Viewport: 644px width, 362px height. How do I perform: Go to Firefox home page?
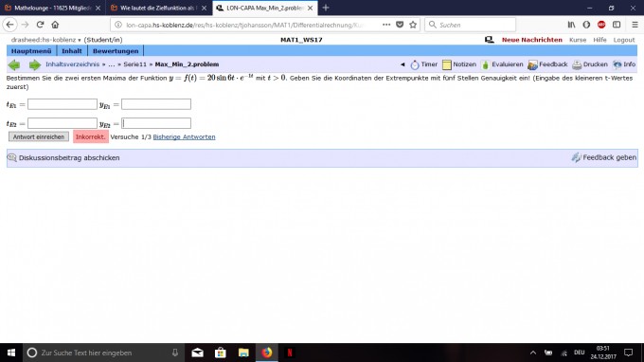tap(55, 25)
